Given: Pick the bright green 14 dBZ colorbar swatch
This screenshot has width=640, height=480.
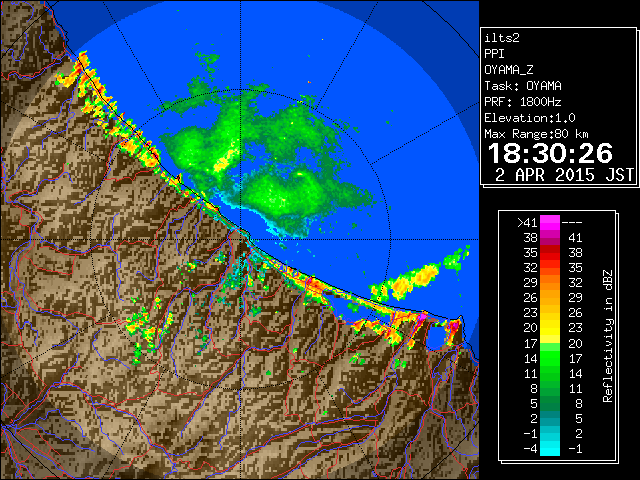Looking at the screenshot, I should (550, 358).
